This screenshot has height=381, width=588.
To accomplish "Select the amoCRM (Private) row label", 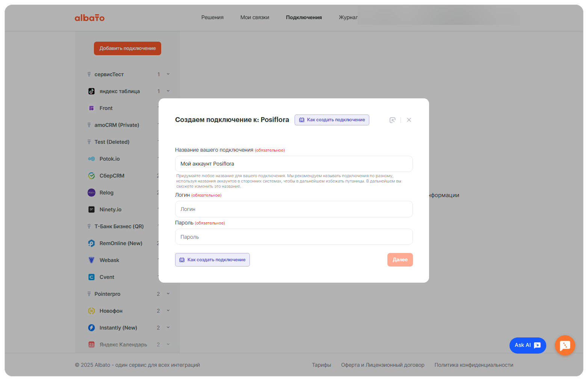I will pyautogui.click(x=117, y=125).
